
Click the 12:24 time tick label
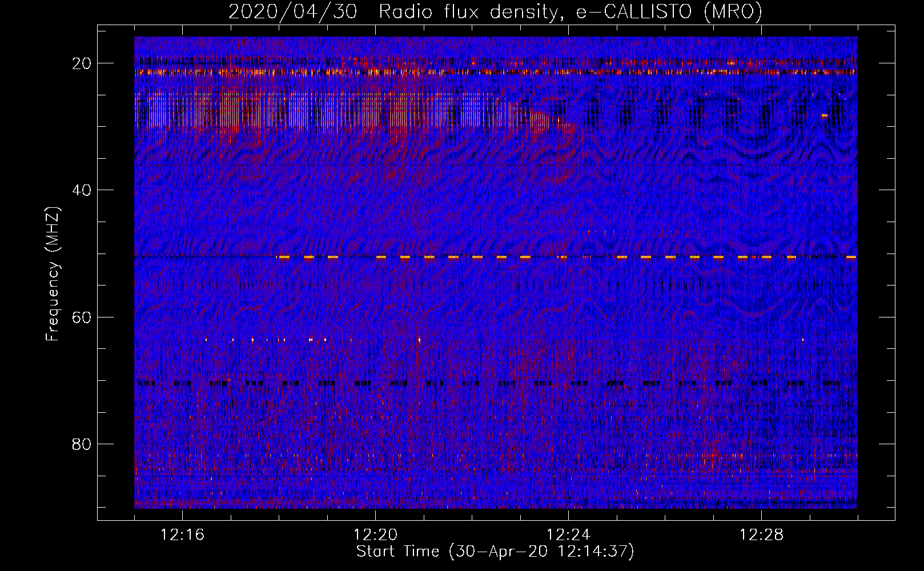tap(569, 534)
